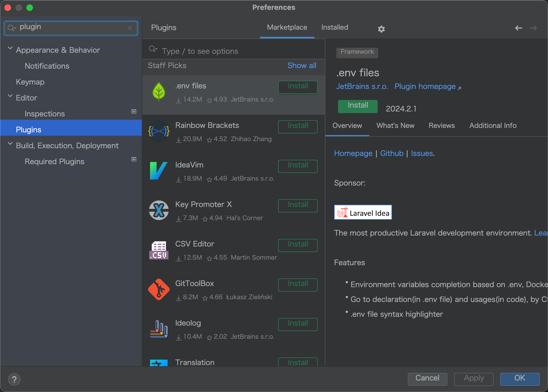The image size is (548, 392).
Task: Clear the plugin search text
Action: (x=130, y=28)
